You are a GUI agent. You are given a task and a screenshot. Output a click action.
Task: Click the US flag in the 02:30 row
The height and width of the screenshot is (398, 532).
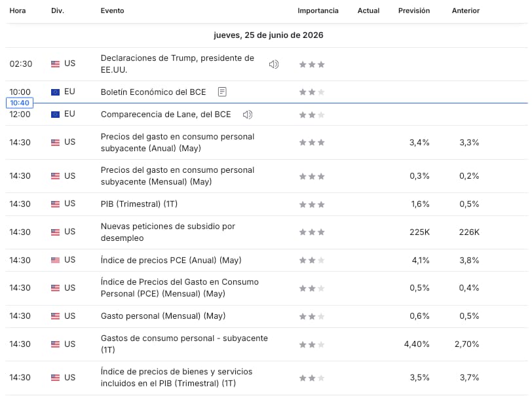55,63
